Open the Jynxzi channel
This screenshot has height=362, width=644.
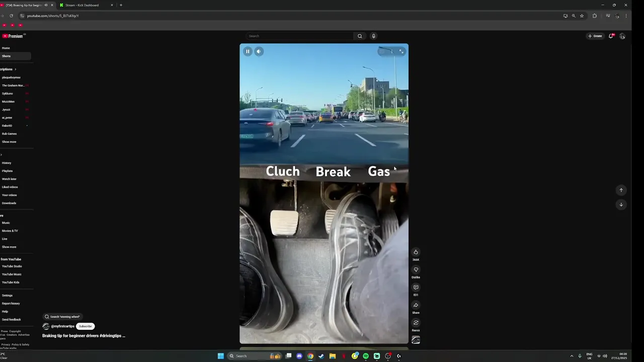(x=6, y=110)
